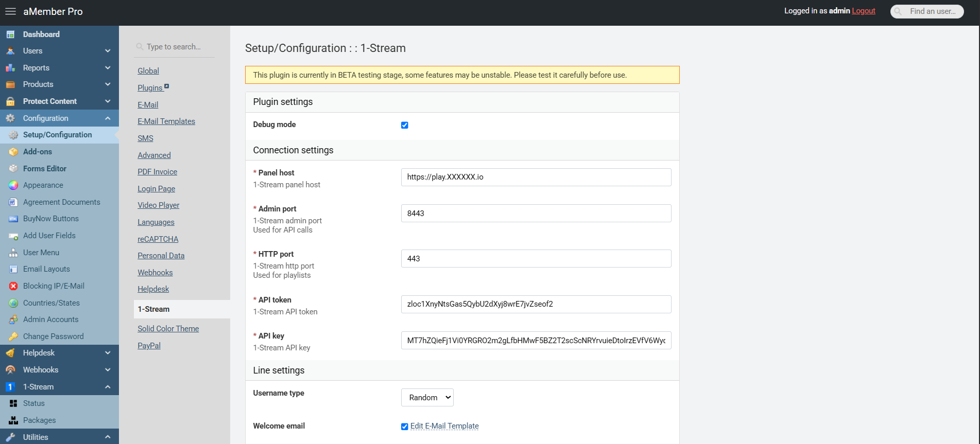Open the Video Player settings

[159, 205]
